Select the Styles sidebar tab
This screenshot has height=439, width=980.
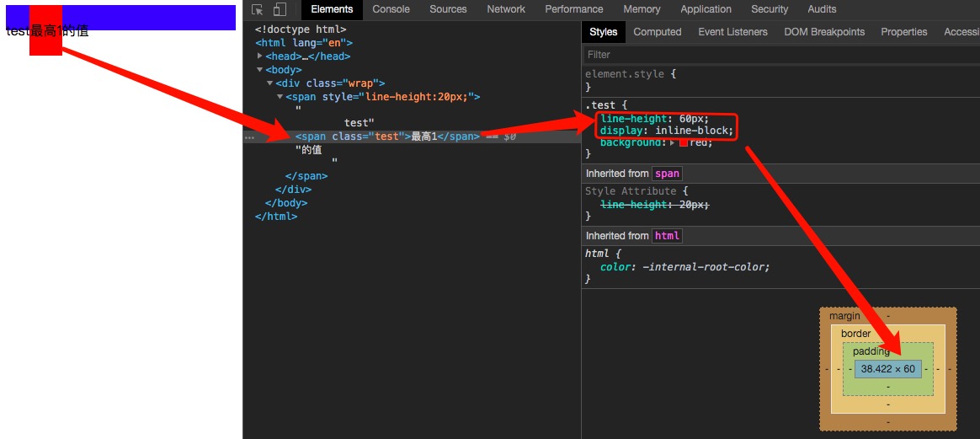click(603, 32)
